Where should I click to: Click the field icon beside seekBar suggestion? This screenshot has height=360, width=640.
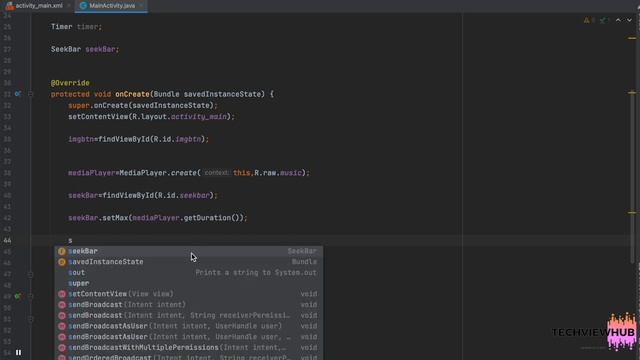[62, 251]
